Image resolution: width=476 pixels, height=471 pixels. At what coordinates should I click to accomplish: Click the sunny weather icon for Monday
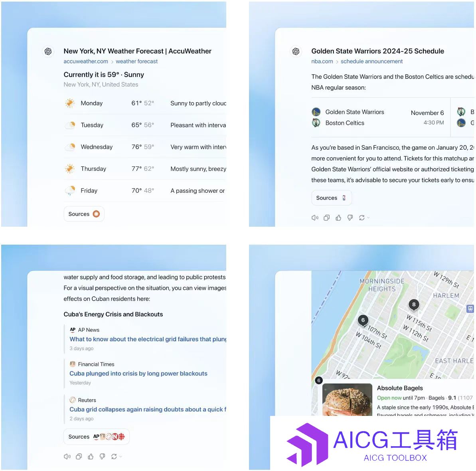tap(70, 103)
